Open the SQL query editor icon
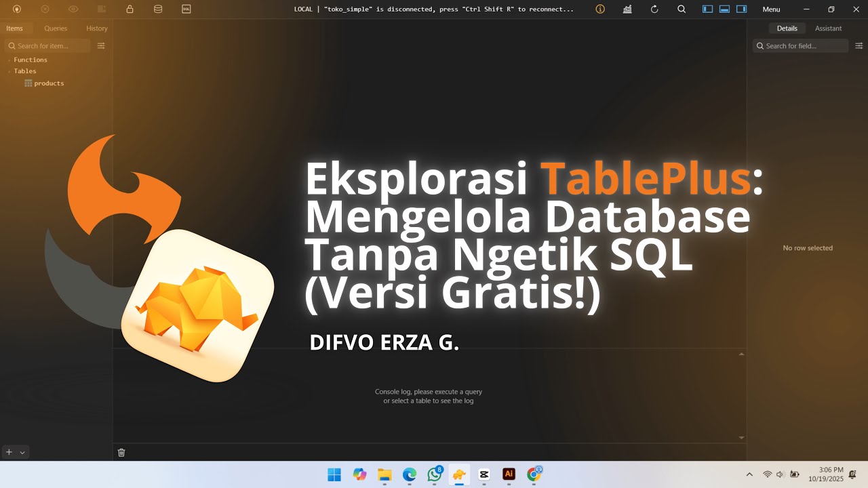 (186, 9)
